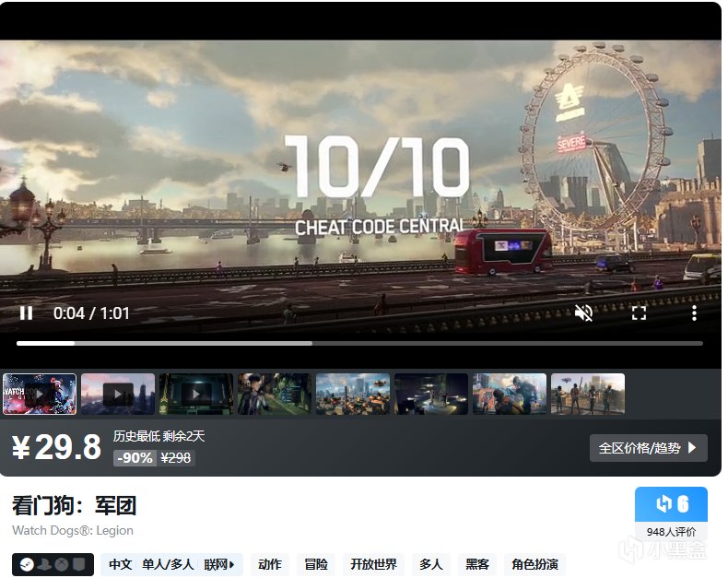This screenshot has width=728, height=578.
Task: Open the 多人 tag
Action: [x=431, y=564]
